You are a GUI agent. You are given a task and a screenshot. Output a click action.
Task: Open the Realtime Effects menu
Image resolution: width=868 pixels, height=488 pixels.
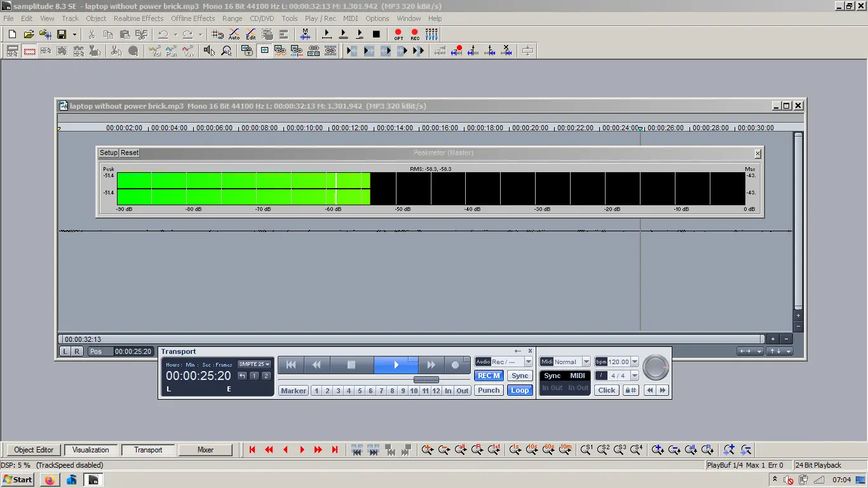coord(139,18)
